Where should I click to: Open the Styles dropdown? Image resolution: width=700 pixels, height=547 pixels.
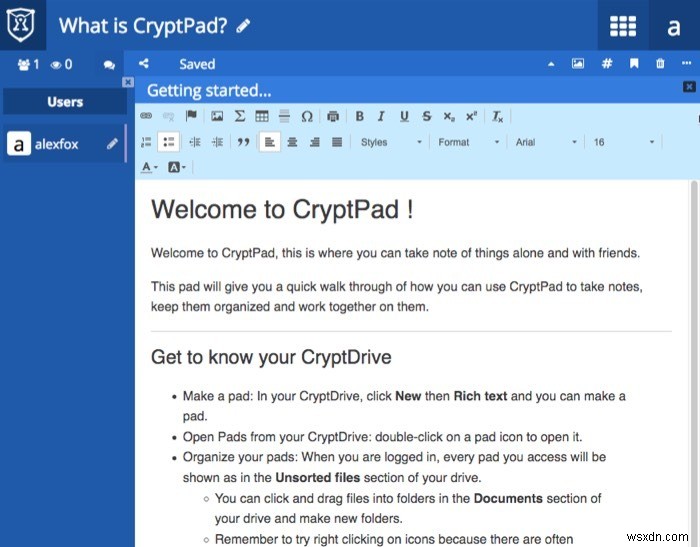391,142
